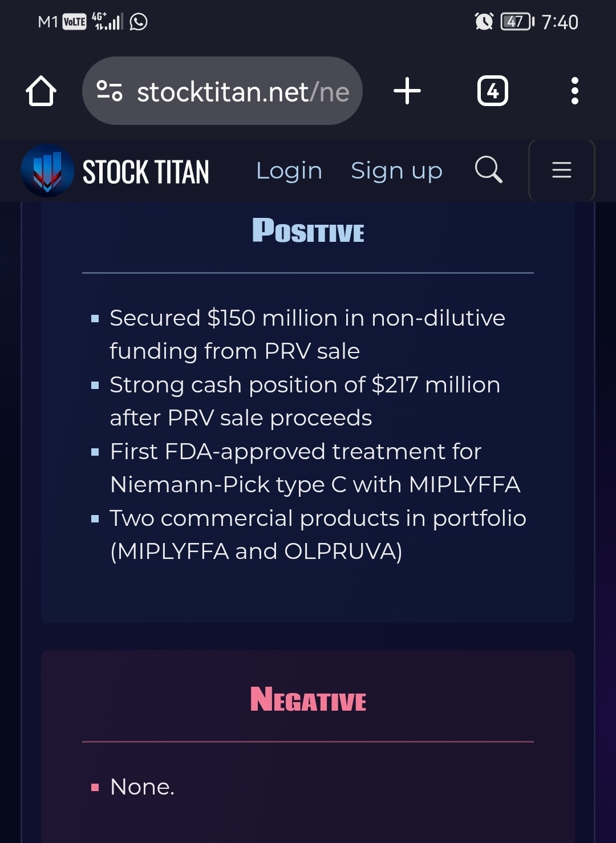Select the Negative section heading

point(308,700)
